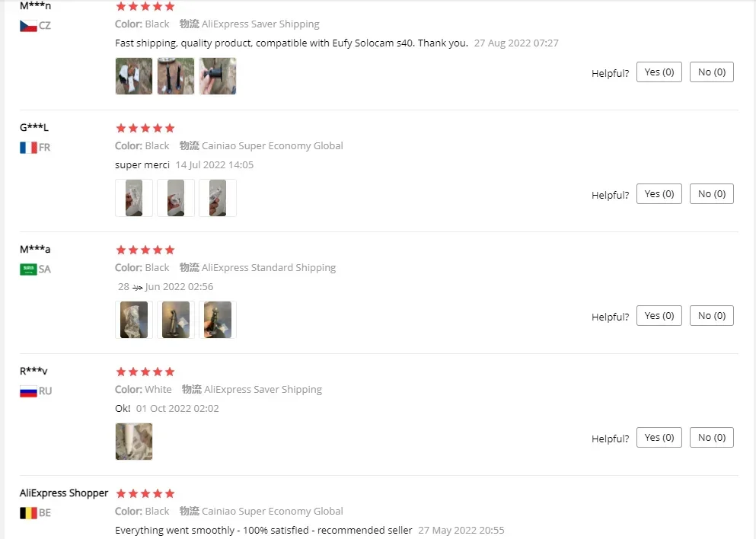Click star rating of R***v review

[x=145, y=372]
